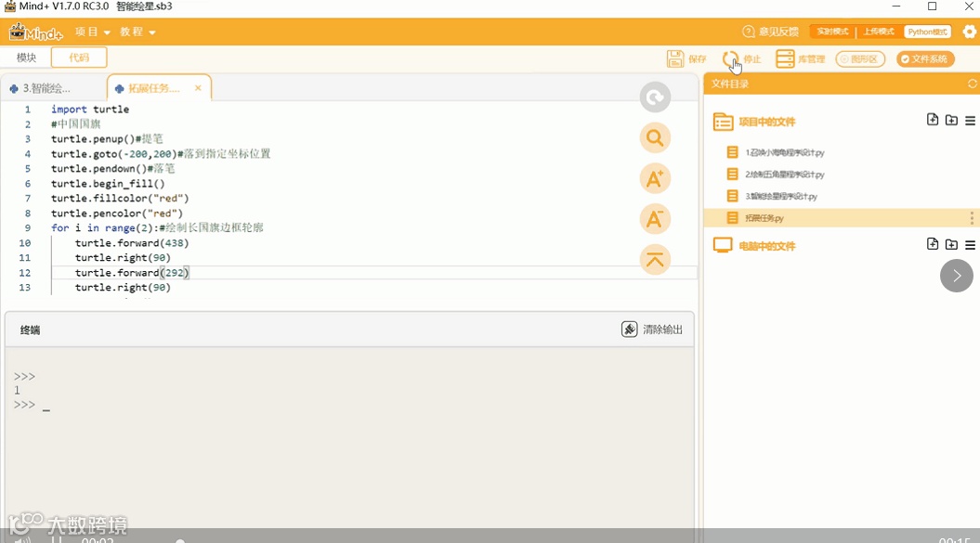This screenshot has width=980, height=543.
Task: Open file 3.智能绘星程序设计.py
Action: point(780,196)
